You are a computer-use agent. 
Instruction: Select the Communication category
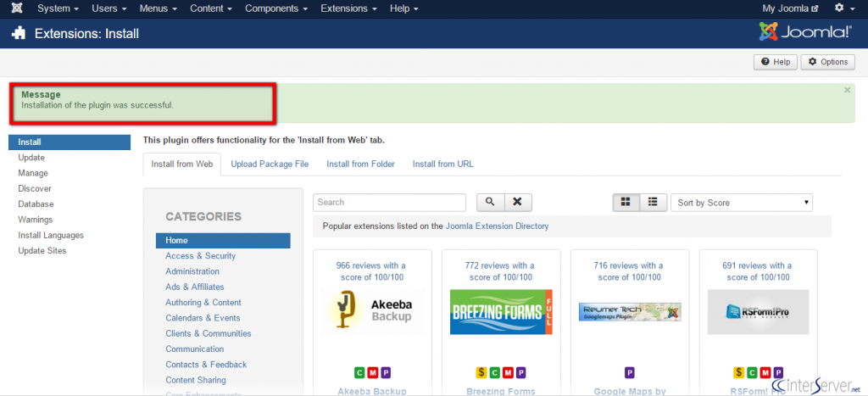194,349
